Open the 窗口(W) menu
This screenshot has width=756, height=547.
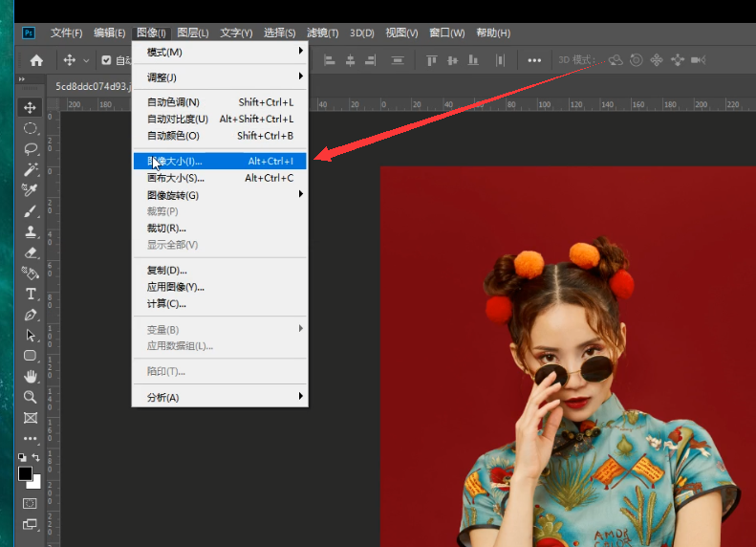coord(447,33)
